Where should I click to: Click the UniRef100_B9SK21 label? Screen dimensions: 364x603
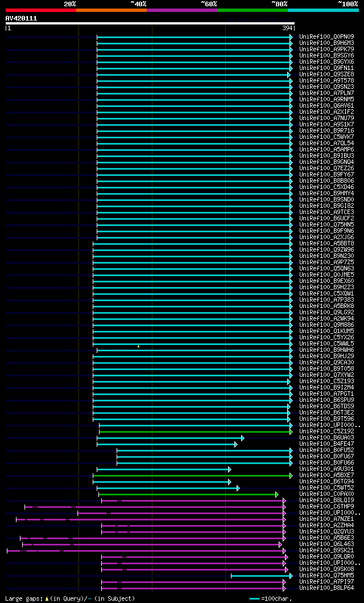(327, 551)
